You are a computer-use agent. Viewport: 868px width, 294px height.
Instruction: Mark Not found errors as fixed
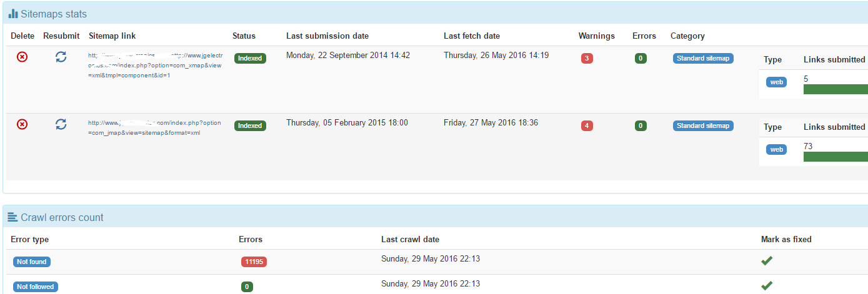point(767,261)
